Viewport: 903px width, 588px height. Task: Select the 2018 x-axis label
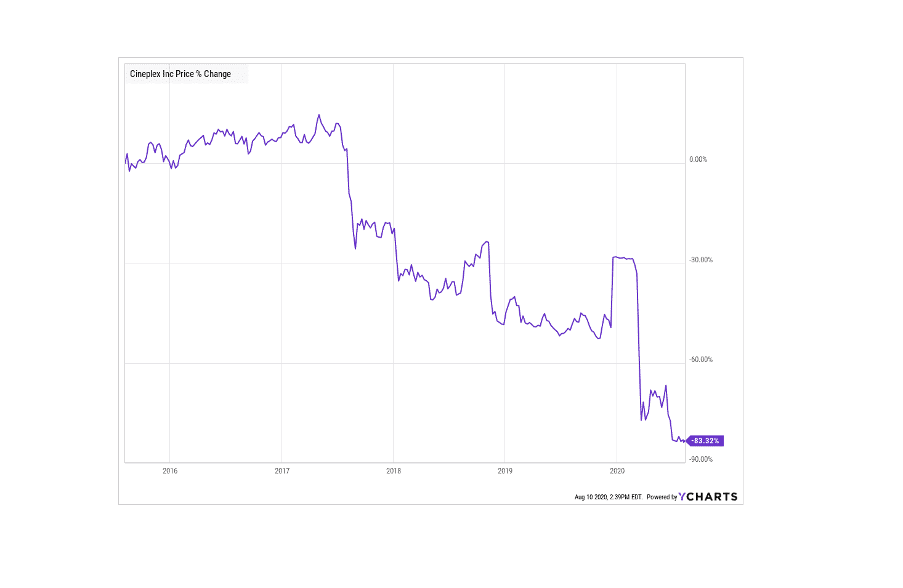(394, 471)
